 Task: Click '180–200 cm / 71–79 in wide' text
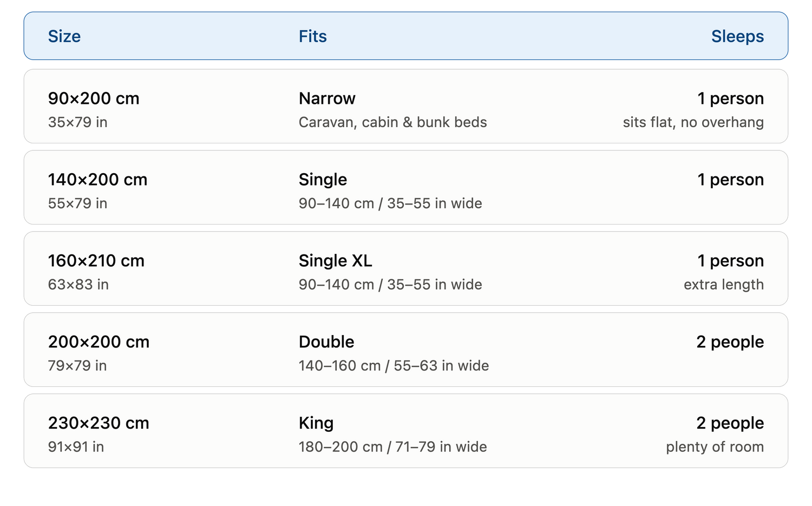point(392,447)
